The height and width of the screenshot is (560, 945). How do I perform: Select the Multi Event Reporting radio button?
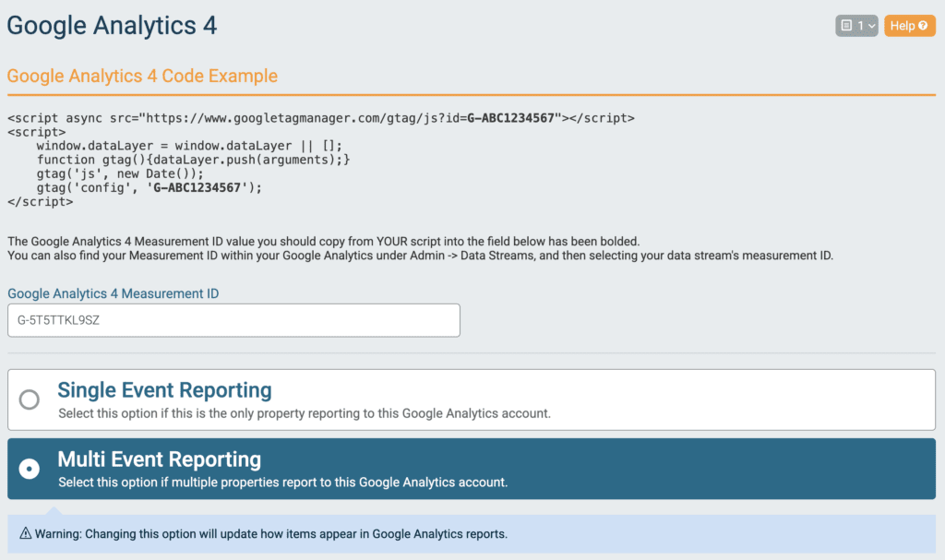pos(30,469)
